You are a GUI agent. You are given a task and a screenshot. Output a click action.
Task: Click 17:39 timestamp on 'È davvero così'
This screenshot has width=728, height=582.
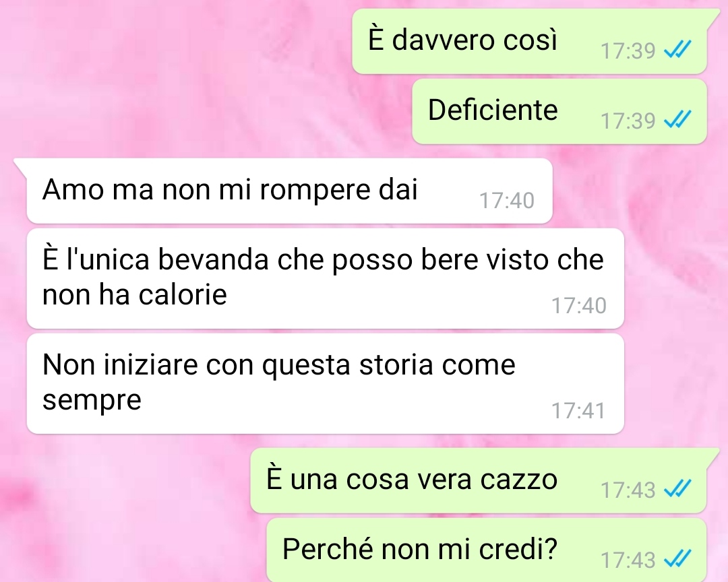click(628, 51)
